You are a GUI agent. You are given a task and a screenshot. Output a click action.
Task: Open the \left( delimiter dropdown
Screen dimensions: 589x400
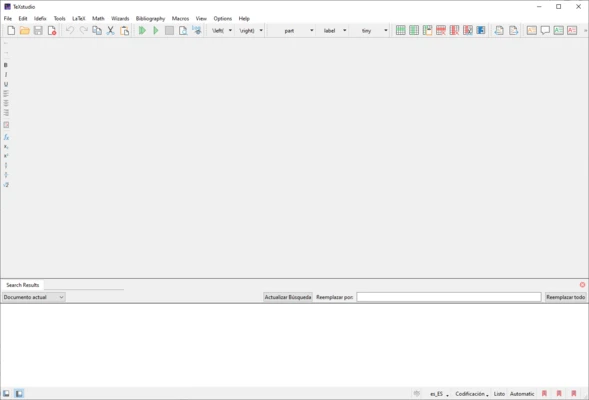[x=230, y=30]
